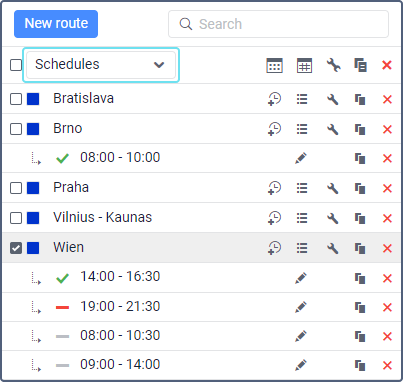Viewport: 403px width, 382px height.
Task: Open the stops list for Brno
Action: point(302,129)
